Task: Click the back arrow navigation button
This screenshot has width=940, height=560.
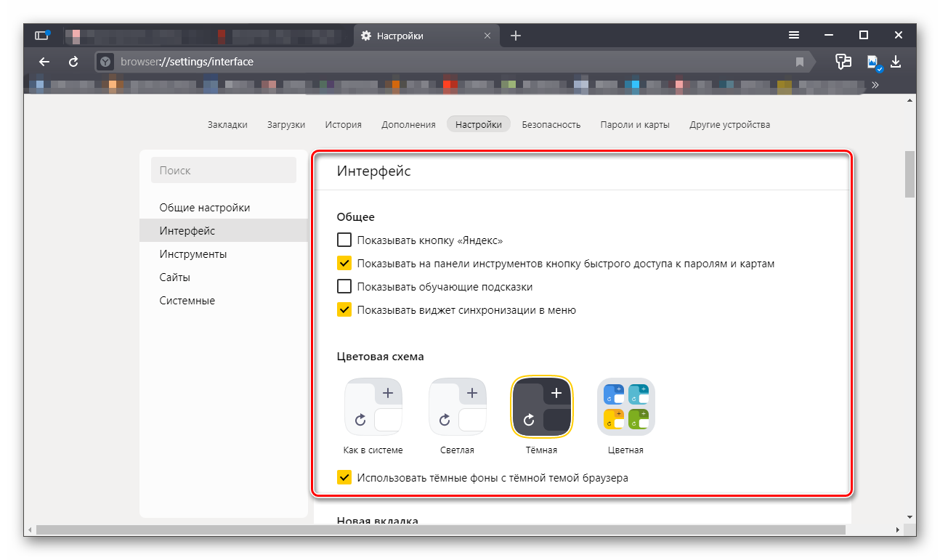Action: pos(44,62)
